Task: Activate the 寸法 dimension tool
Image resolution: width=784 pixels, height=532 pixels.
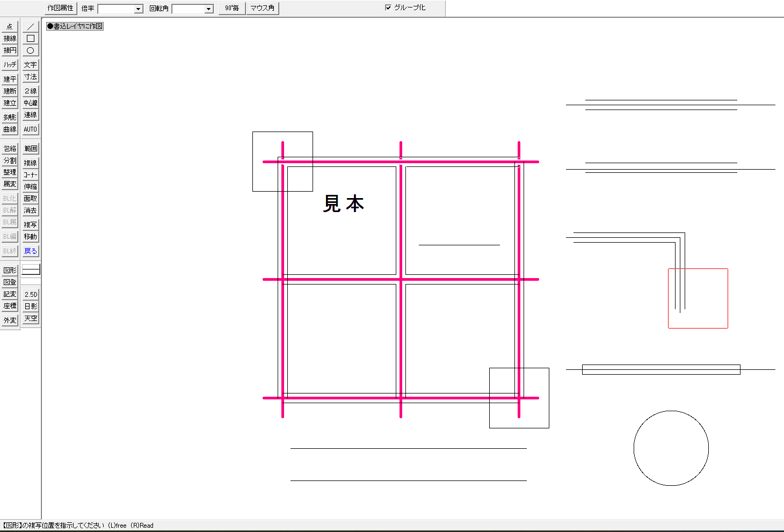Action: [x=31, y=77]
